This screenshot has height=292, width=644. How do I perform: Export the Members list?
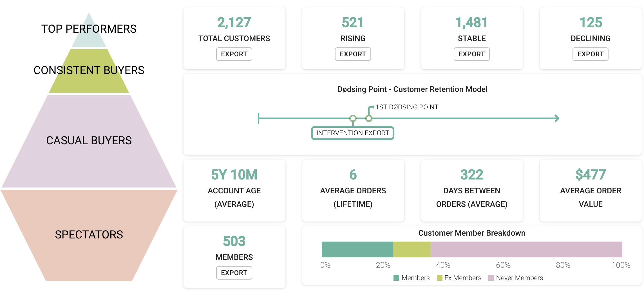point(234,273)
